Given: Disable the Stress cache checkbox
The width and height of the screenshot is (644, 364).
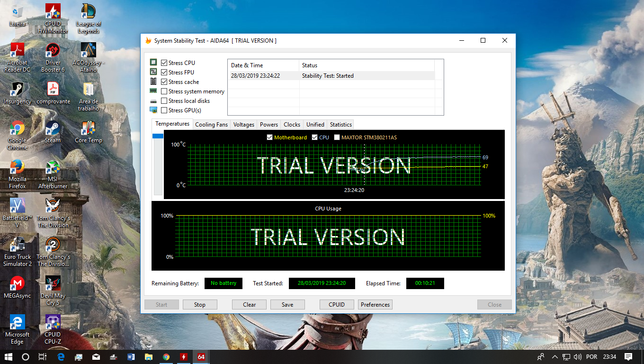Looking at the screenshot, I should (x=164, y=82).
